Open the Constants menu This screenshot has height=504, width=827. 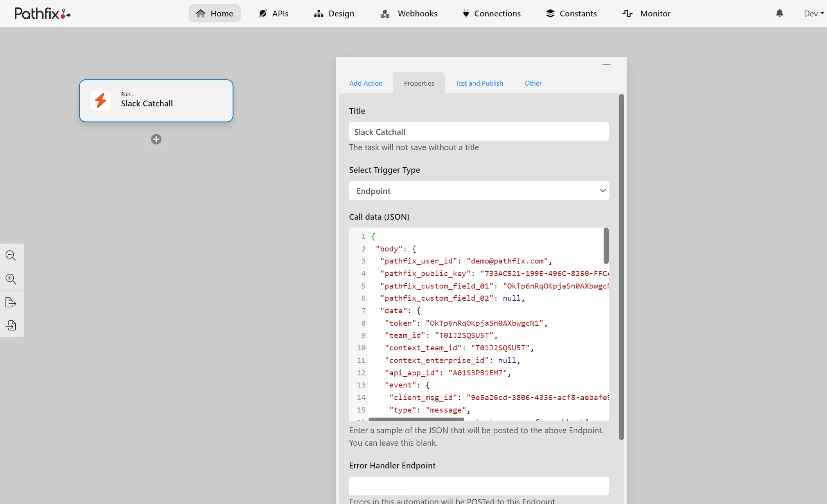[572, 13]
